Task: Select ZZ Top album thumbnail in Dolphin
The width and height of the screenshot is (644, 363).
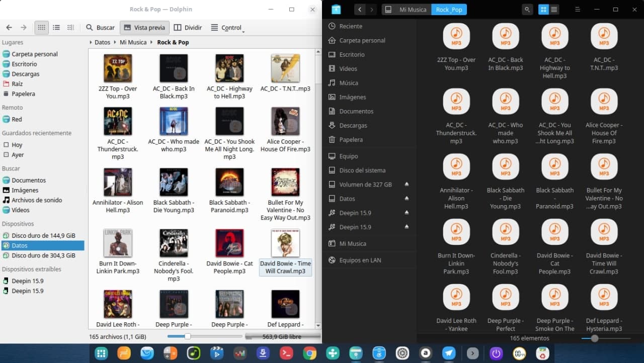Action: click(118, 68)
